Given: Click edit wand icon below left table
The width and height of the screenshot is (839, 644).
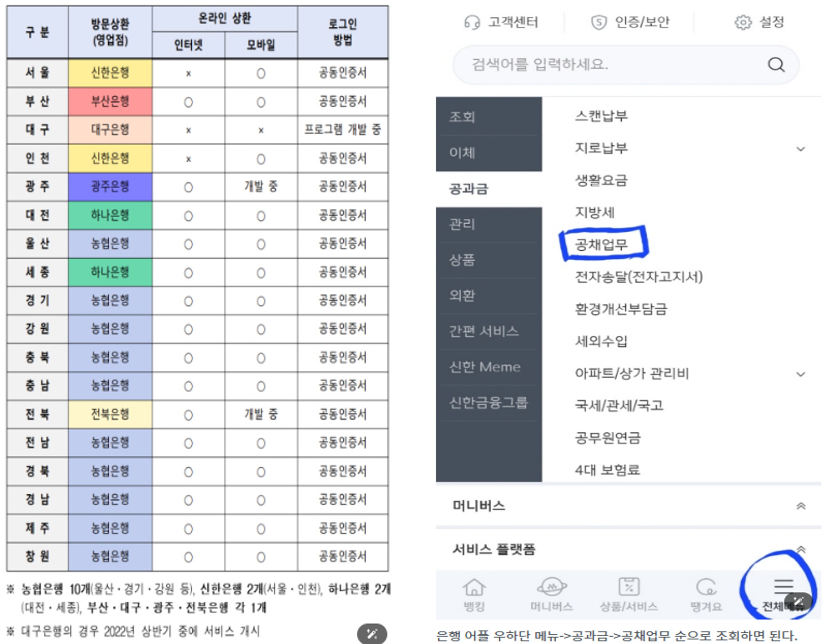Looking at the screenshot, I should tap(371, 634).
